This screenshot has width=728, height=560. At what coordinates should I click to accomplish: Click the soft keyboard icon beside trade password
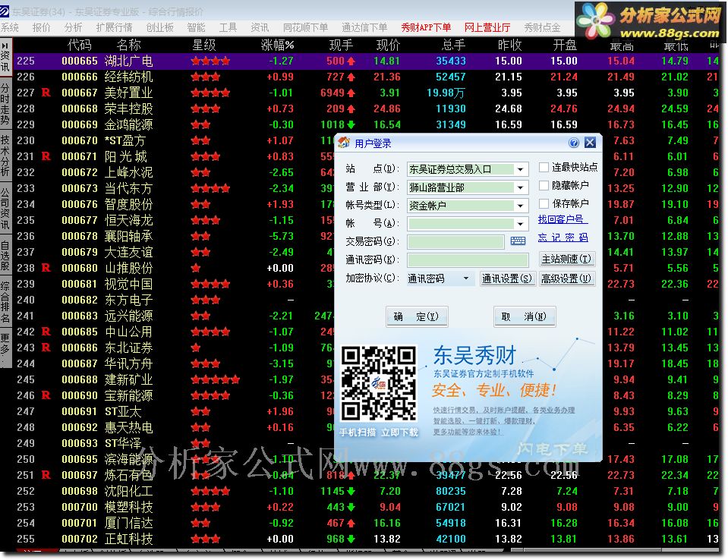point(518,241)
